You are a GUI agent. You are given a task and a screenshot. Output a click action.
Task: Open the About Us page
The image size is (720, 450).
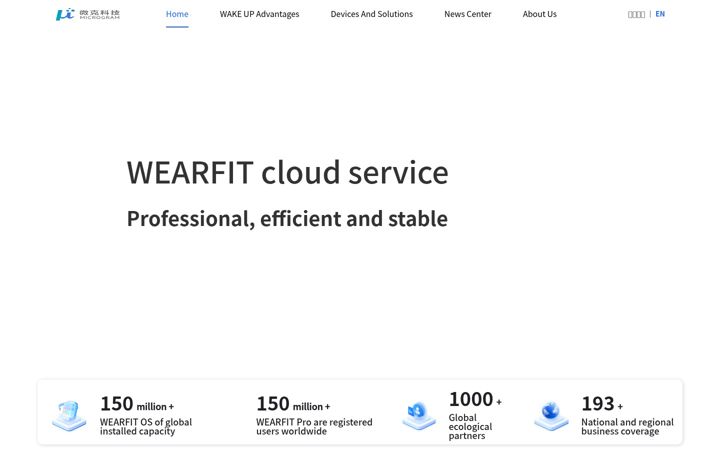pyautogui.click(x=540, y=14)
